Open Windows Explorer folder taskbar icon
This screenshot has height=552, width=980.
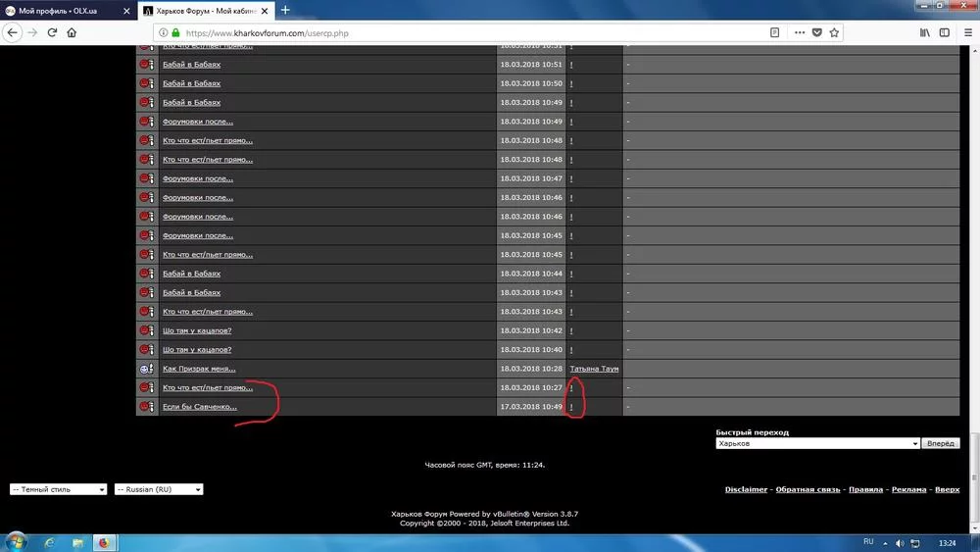[x=77, y=543]
